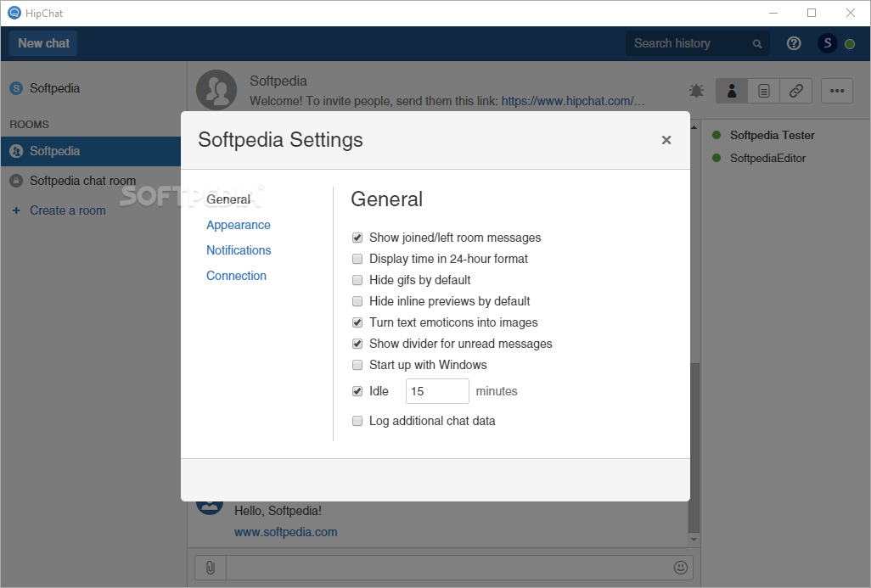Screen dimensions: 871x588
Task: Show the room files list icon
Action: 764,91
